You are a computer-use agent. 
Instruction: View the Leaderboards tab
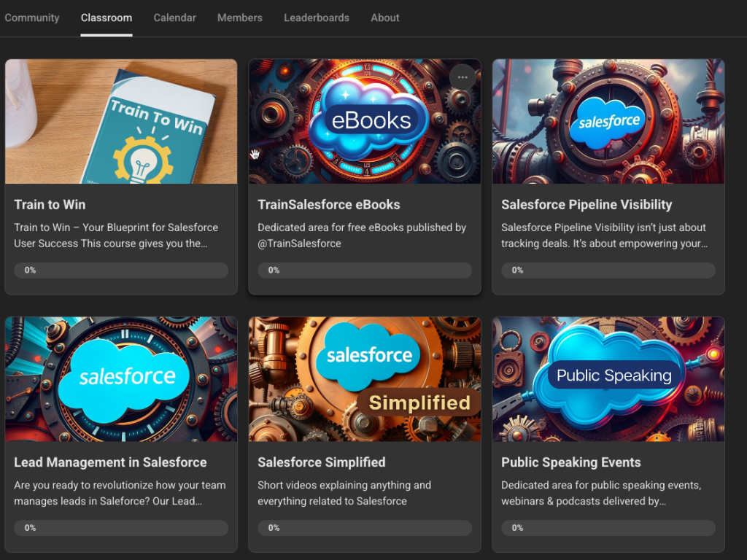[x=317, y=17]
